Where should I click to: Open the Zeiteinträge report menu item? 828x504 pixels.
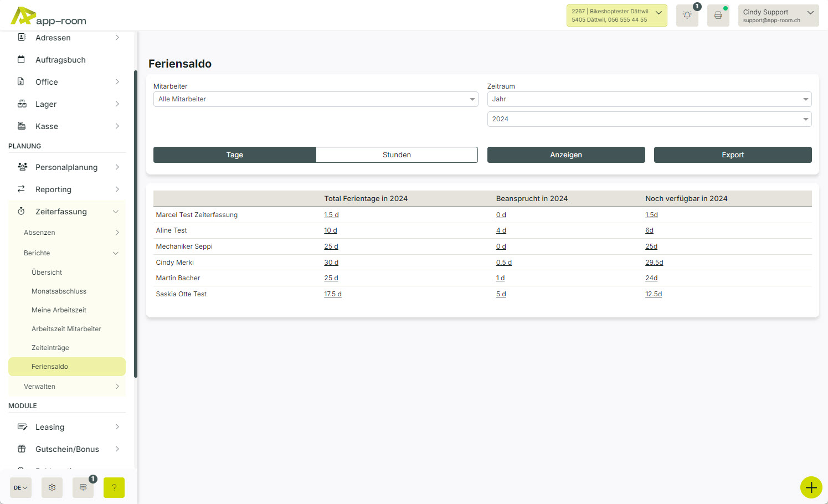coord(50,348)
